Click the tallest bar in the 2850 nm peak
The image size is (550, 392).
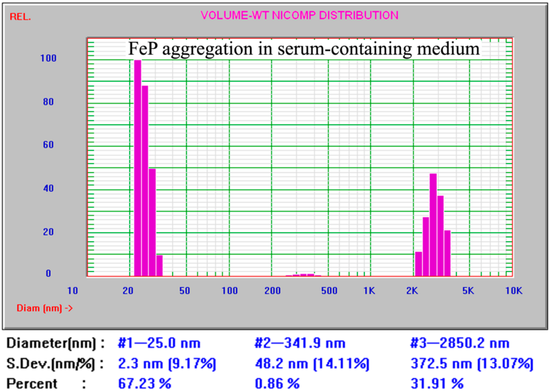pyautogui.click(x=433, y=224)
